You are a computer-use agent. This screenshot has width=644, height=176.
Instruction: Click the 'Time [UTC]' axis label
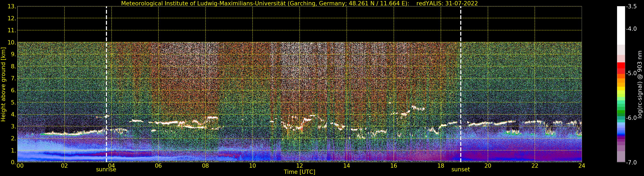tap(300, 172)
